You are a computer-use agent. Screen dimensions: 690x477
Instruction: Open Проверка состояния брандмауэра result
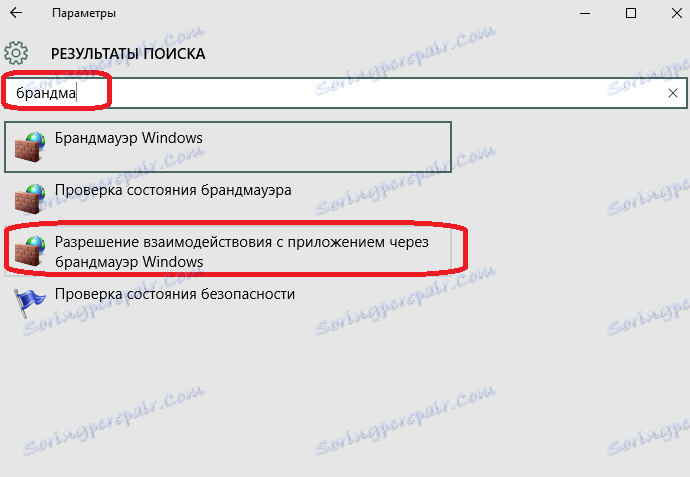(x=228, y=199)
